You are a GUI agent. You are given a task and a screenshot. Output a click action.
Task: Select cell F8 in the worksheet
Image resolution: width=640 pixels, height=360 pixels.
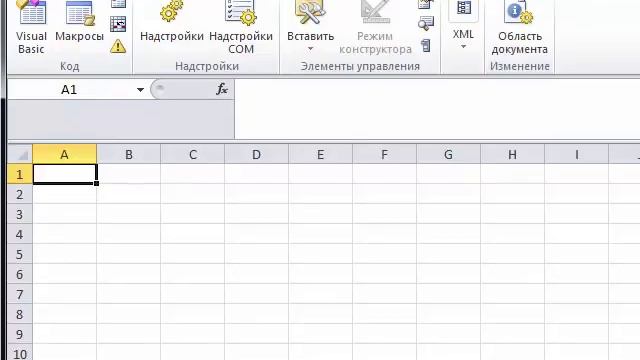click(384, 314)
